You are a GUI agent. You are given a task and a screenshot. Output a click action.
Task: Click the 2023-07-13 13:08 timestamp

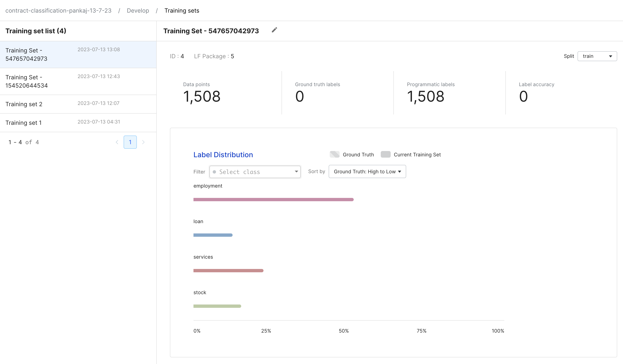[99, 49]
